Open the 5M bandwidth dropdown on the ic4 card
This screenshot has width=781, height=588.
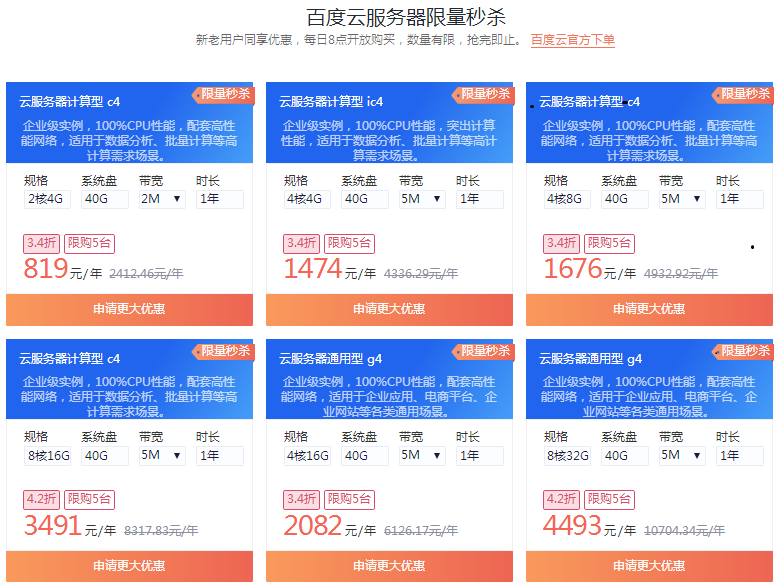tap(422, 199)
